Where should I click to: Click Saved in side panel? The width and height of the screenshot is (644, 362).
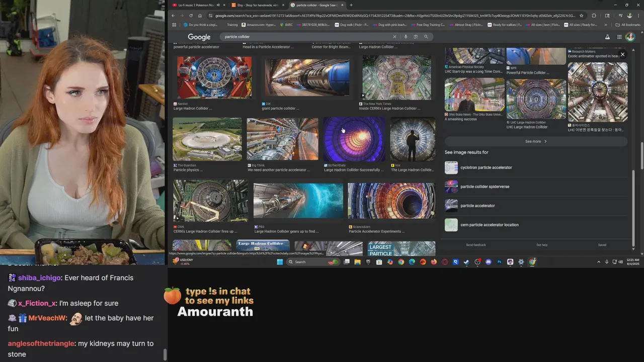[602, 245]
